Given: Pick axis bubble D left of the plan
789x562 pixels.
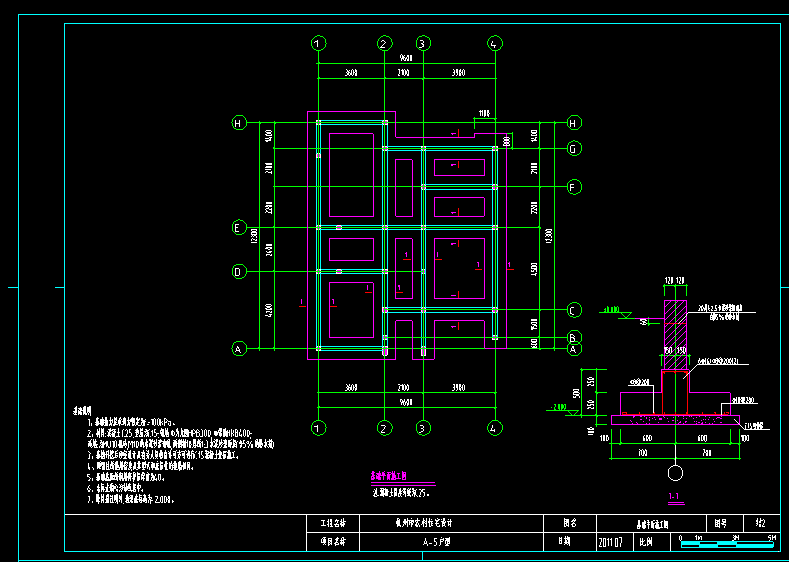Looking at the screenshot, I should pyautogui.click(x=239, y=272).
